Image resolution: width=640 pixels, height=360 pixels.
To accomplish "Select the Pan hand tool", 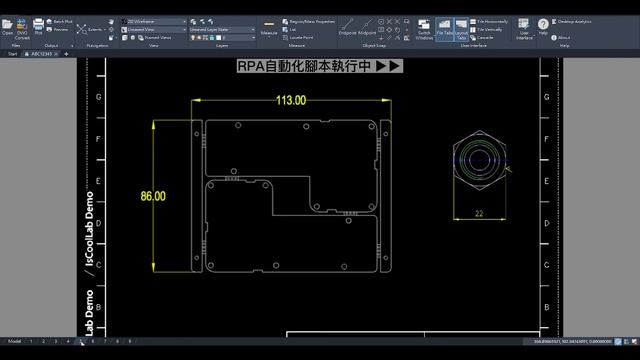I will pyautogui.click(x=111, y=22).
